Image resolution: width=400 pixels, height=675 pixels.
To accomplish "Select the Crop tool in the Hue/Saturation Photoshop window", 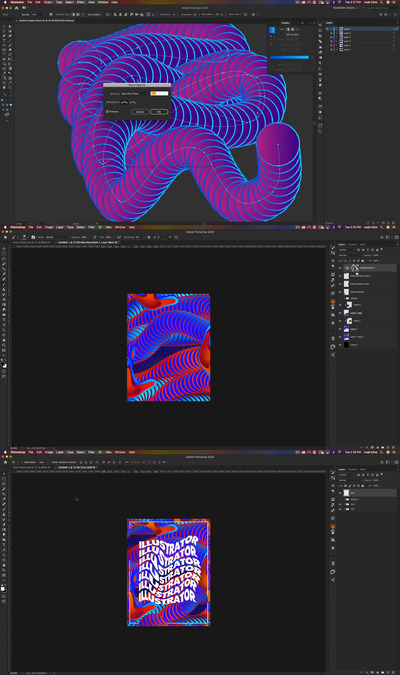I will (4, 269).
